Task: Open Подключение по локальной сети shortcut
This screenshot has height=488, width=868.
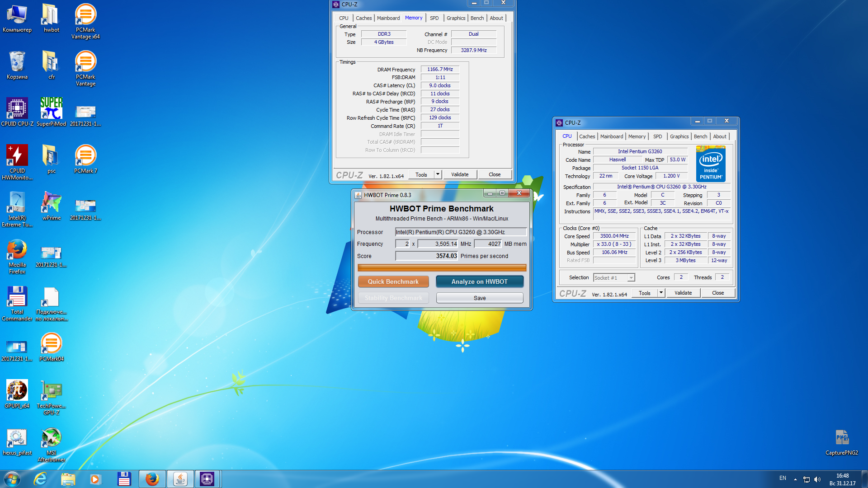Action: click(51, 304)
